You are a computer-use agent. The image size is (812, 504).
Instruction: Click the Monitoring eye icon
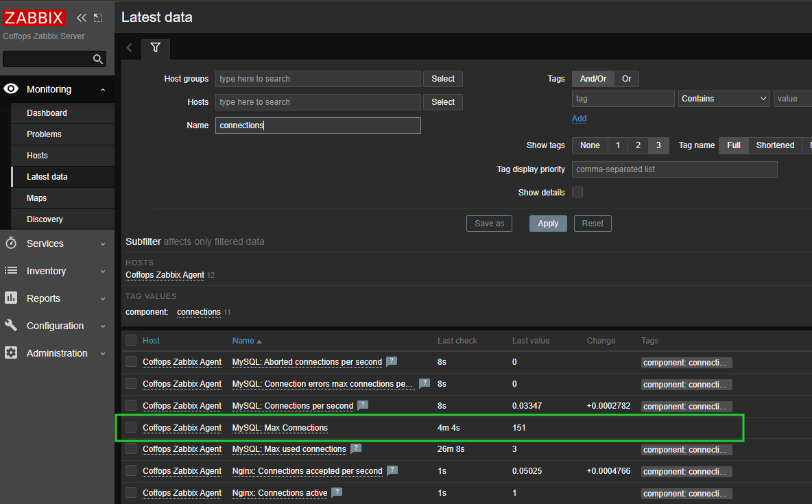coord(10,89)
